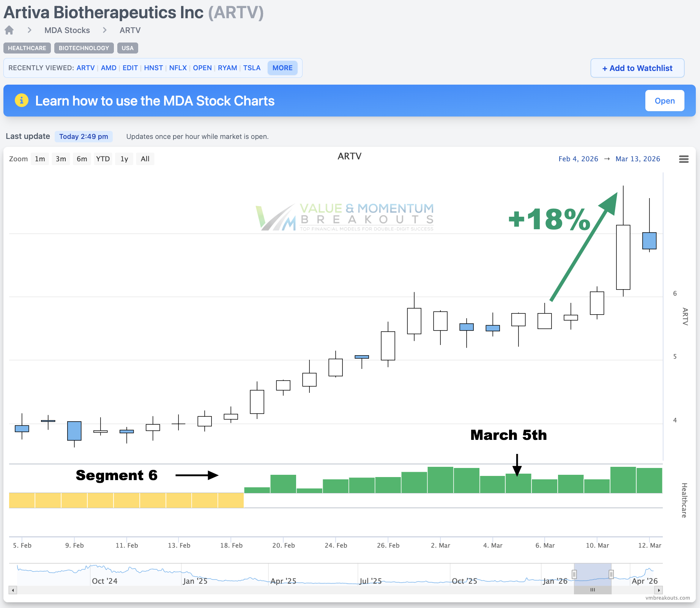Click the Apr '26 navigator label
The width and height of the screenshot is (700, 608).
[645, 581]
